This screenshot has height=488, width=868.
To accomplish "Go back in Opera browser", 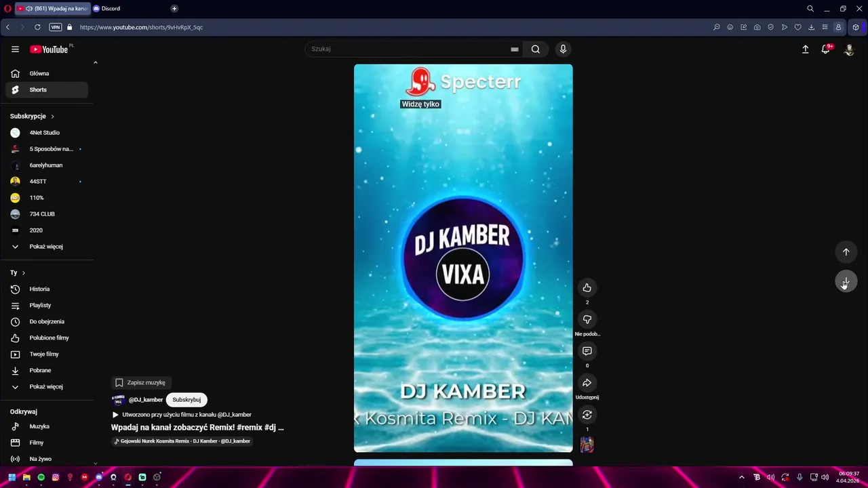I will pyautogui.click(x=7, y=27).
